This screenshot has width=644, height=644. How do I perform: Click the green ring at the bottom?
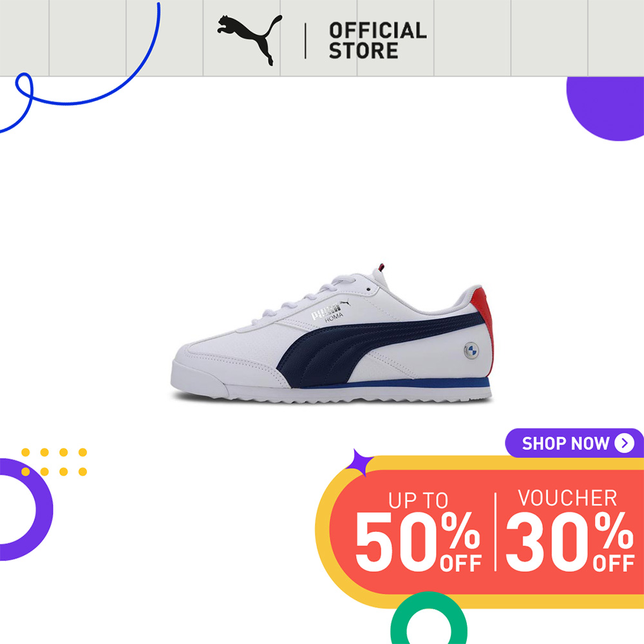click(429, 618)
